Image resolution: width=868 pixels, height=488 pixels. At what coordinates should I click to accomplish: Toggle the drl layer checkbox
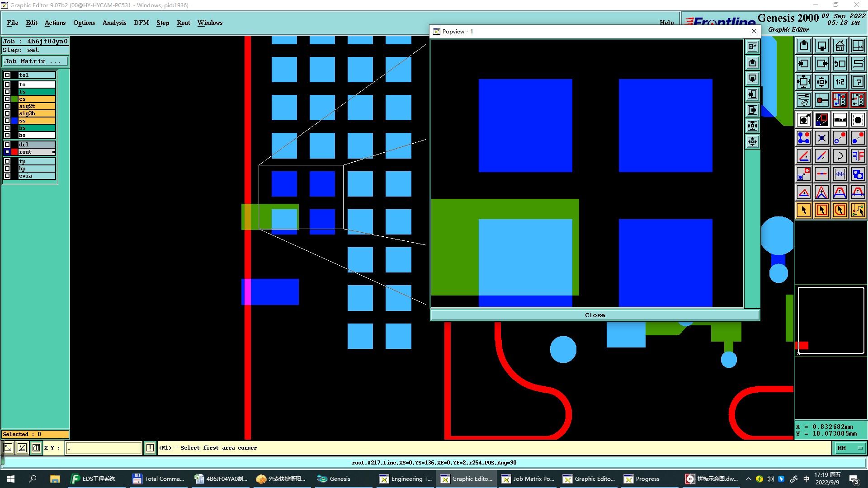(x=7, y=145)
